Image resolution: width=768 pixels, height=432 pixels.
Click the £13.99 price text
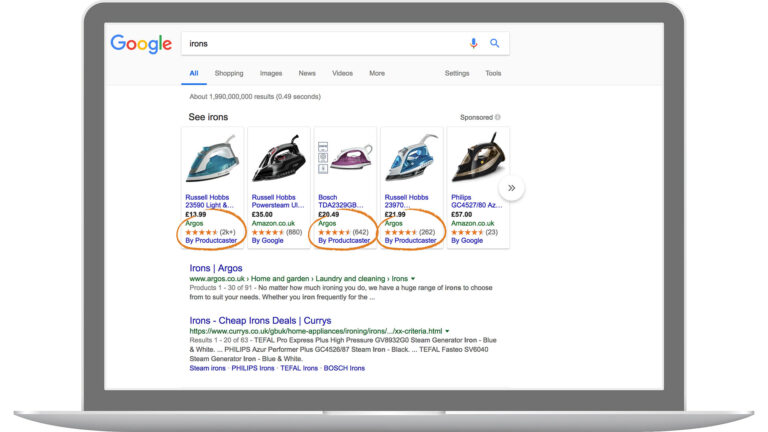click(x=195, y=215)
